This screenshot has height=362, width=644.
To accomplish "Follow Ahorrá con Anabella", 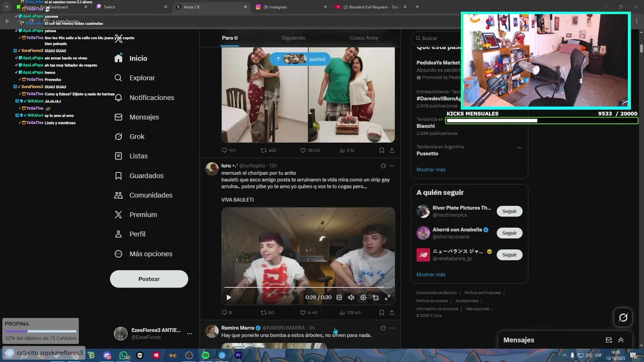I will (509, 233).
